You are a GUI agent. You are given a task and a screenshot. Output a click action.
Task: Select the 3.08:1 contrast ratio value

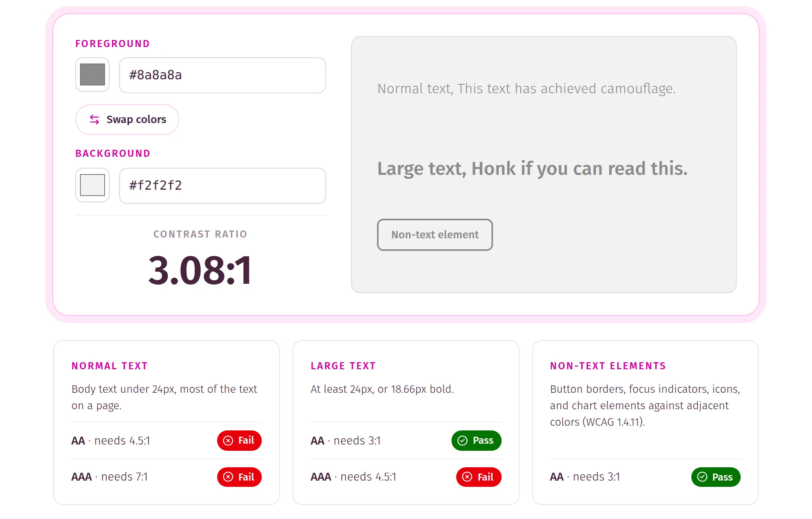pyautogui.click(x=200, y=270)
